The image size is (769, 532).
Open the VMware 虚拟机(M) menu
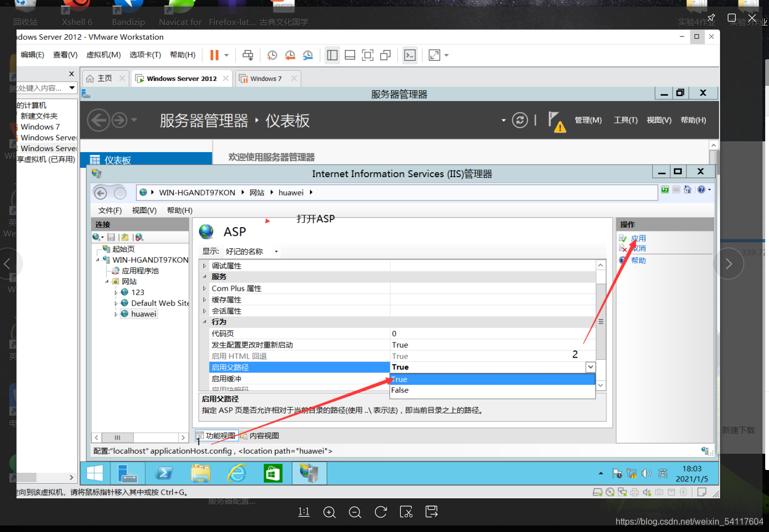[103, 55]
